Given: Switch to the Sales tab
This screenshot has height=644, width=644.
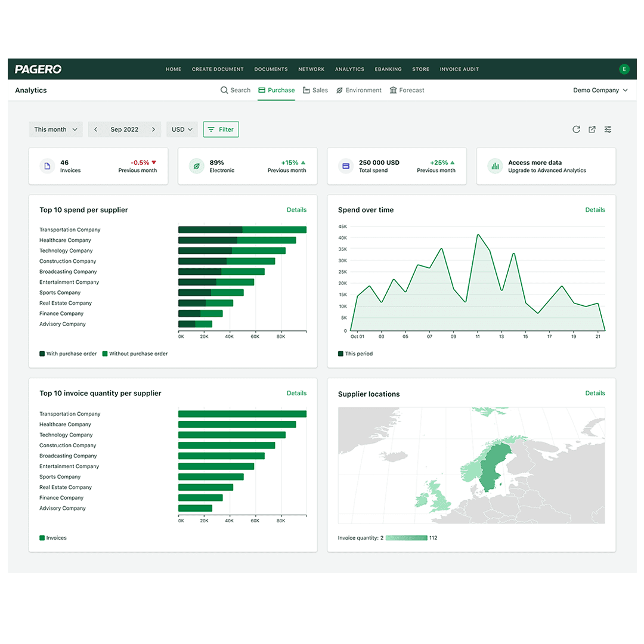Looking at the screenshot, I should coord(315,91).
